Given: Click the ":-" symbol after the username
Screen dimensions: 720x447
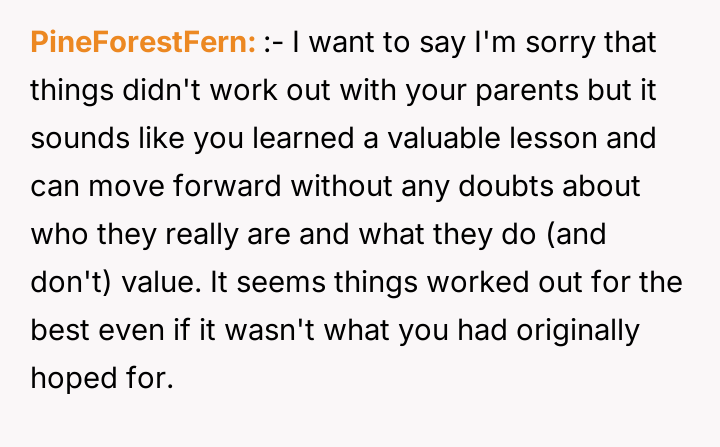Looking at the screenshot, I should (x=274, y=42).
